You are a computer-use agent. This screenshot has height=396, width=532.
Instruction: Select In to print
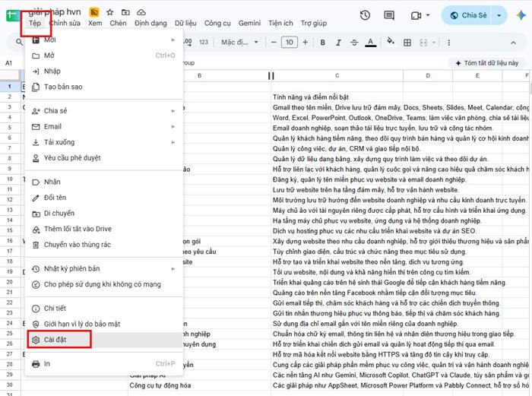104,364
